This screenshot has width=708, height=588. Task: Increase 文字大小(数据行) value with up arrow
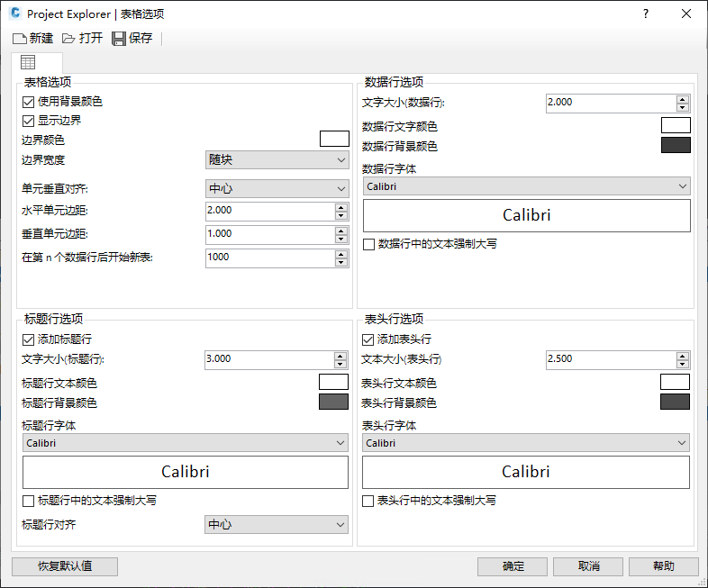click(683, 98)
